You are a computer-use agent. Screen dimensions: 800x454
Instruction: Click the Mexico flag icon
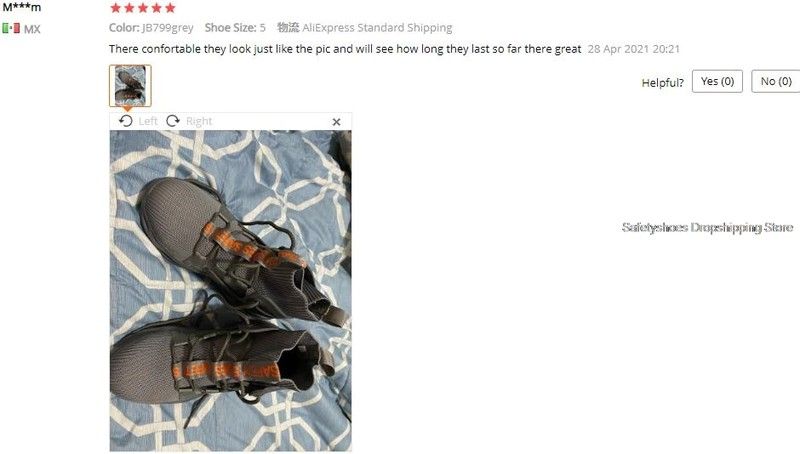11,28
